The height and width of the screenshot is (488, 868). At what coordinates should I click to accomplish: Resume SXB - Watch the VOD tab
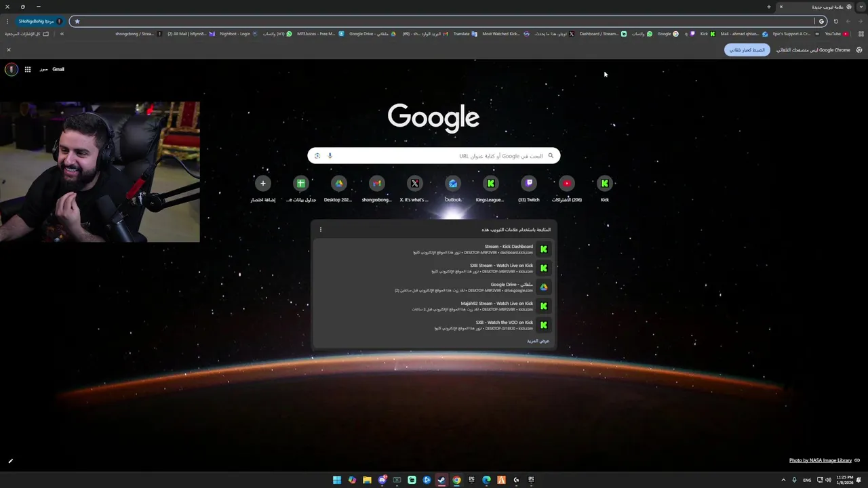434,325
